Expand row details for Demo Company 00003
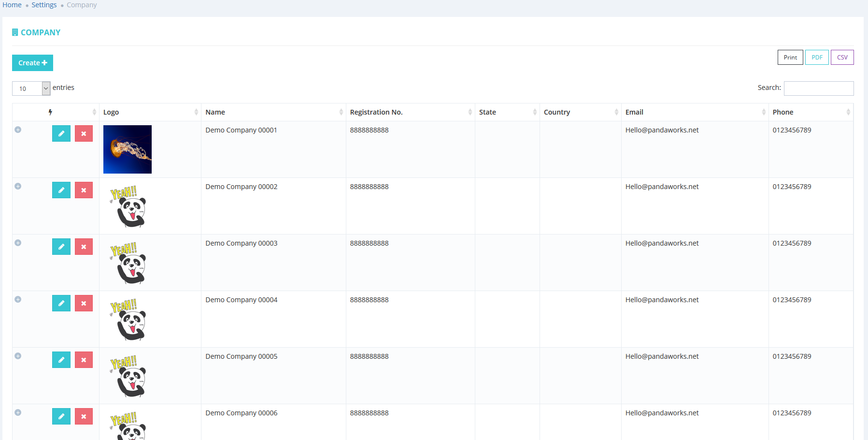Viewport: 868px width, 440px height. click(18, 243)
